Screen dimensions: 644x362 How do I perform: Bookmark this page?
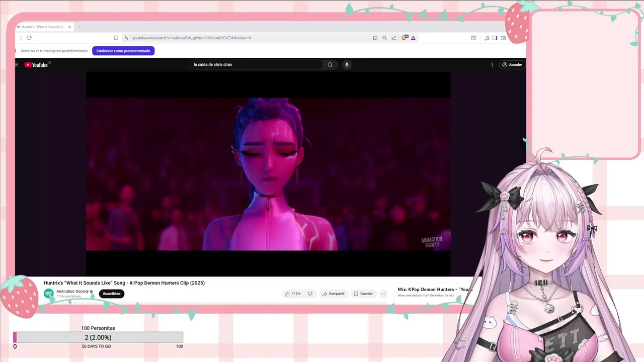click(x=116, y=38)
